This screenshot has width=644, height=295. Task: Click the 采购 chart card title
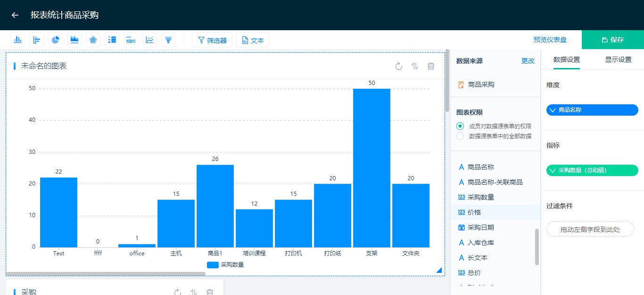coord(28,292)
